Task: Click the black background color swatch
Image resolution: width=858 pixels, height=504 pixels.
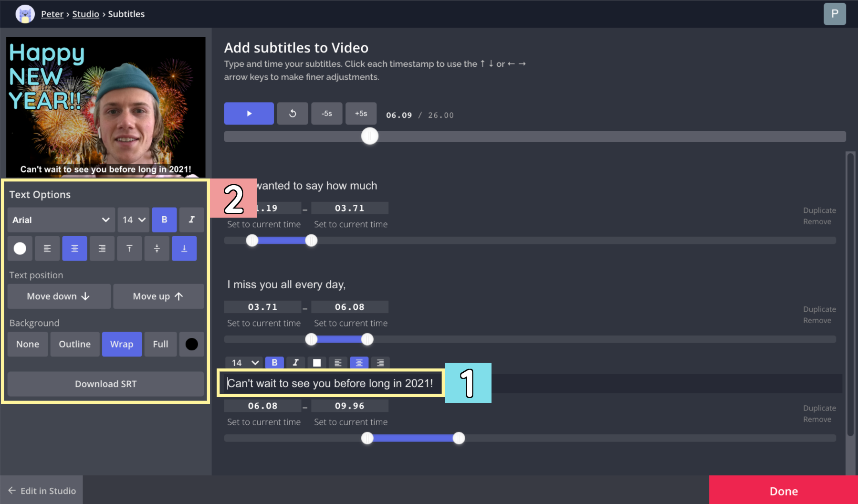Action: click(191, 344)
